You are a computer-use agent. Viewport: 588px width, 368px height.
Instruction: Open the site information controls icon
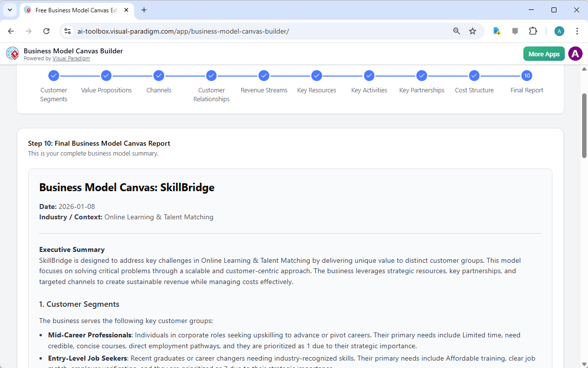(67, 31)
